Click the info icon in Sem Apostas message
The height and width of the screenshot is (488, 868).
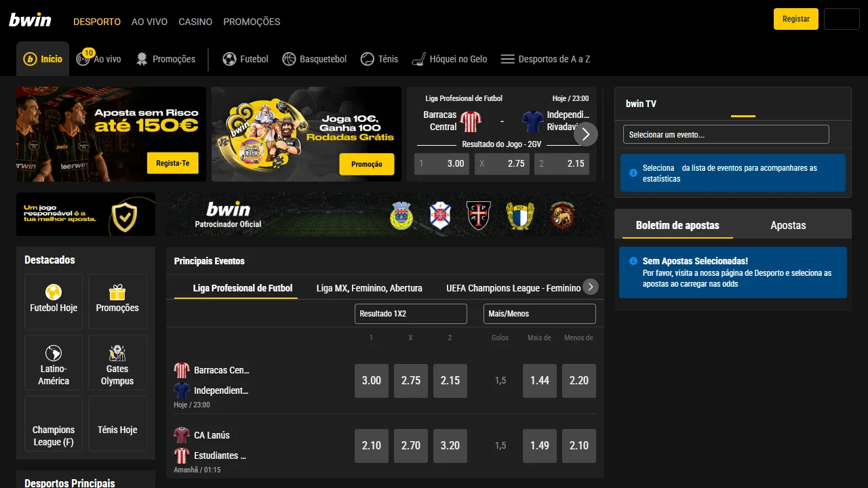point(633,261)
